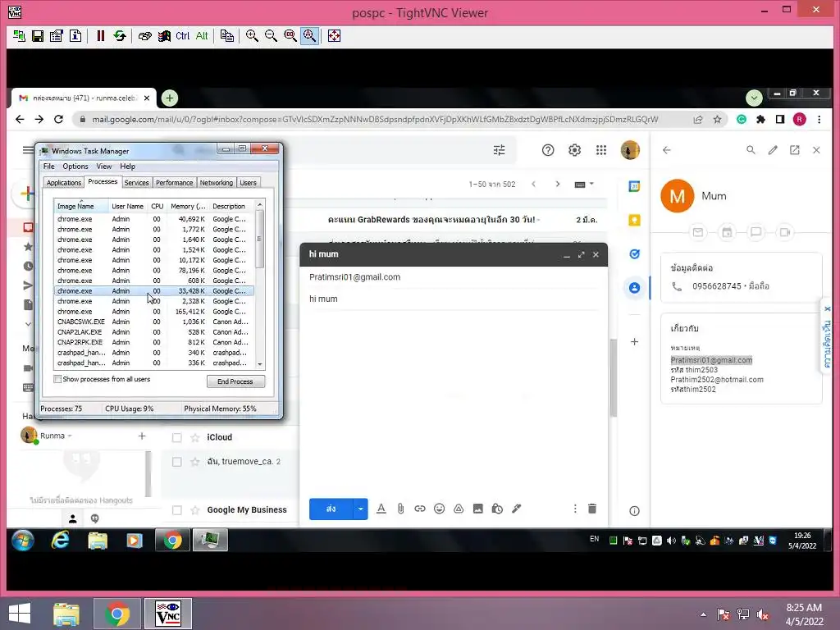Insert photo icon in compose toolbar

[478, 509]
